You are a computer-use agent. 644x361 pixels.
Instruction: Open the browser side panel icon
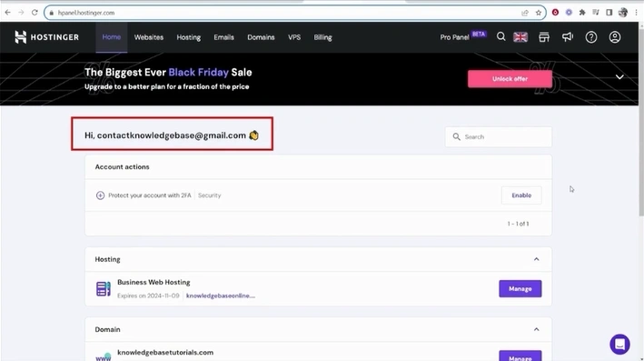(x=609, y=13)
